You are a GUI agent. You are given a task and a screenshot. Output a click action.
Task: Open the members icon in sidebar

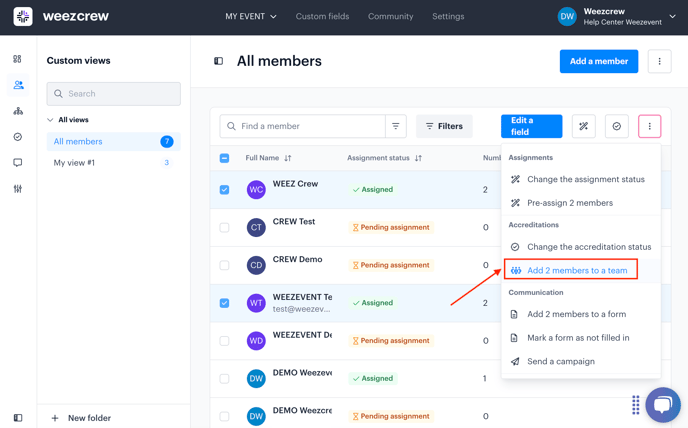(18, 85)
